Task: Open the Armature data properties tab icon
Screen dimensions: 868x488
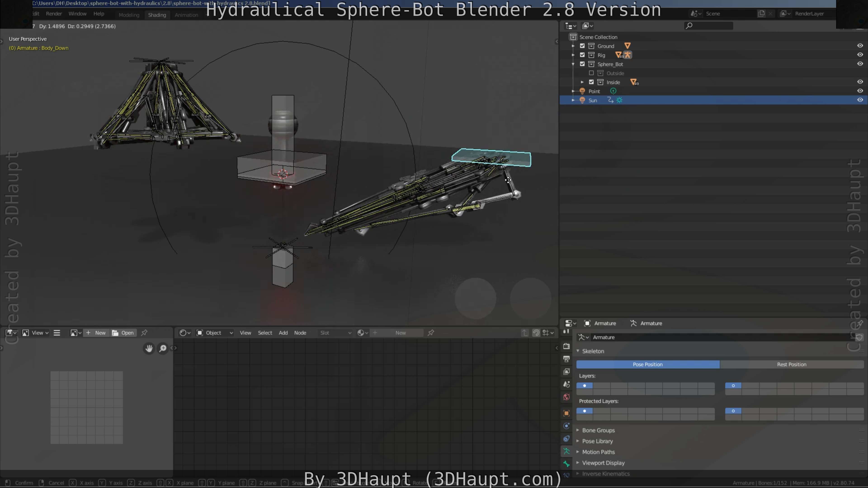Action: click(566, 451)
